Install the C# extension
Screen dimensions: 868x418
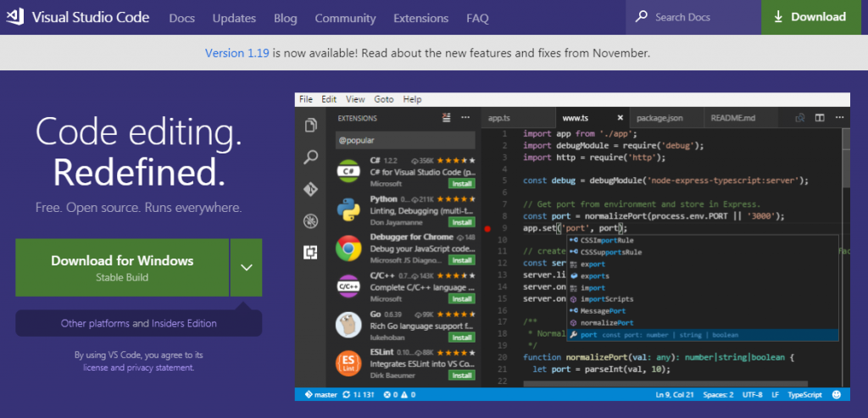tap(461, 184)
